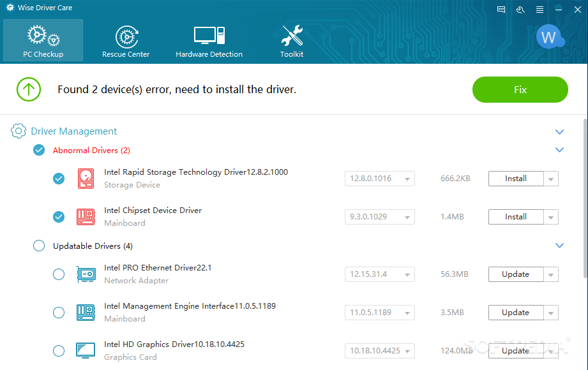Viewport: 588px width, 370px height.
Task: Switch to Rescue Center tab
Action: pos(126,40)
